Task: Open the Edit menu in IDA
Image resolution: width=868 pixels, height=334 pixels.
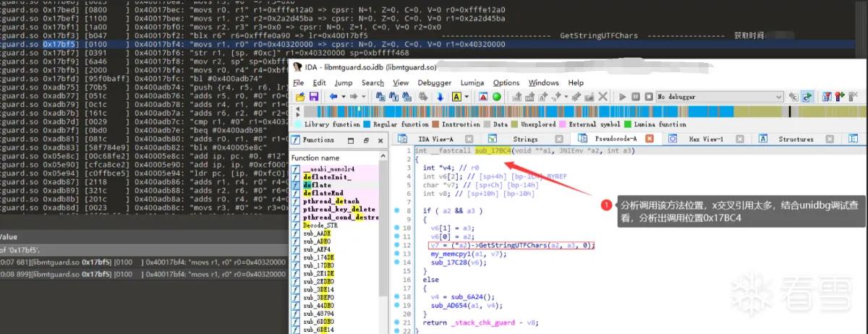Action: click(x=318, y=83)
